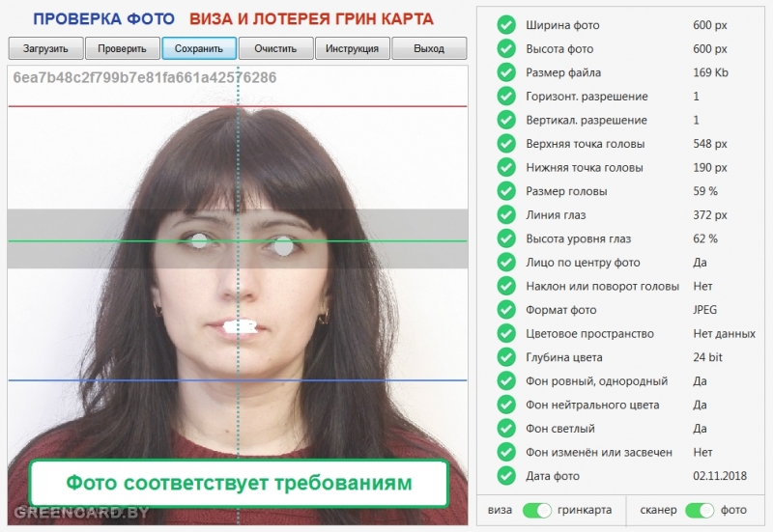773x532 pixels.
Task: Click the Проверить button
Action: (123, 48)
